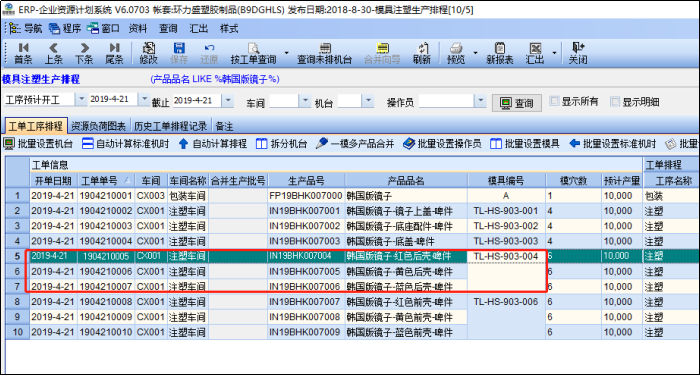Image resolution: width=700 pixels, height=376 pixels.
Task: Open the 资料 menu
Action: tap(138, 29)
